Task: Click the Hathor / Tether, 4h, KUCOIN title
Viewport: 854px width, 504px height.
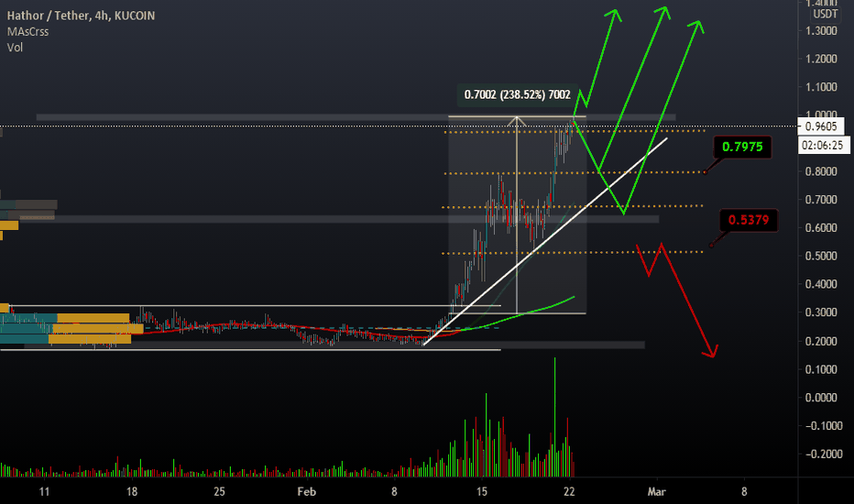Action: pos(81,16)
